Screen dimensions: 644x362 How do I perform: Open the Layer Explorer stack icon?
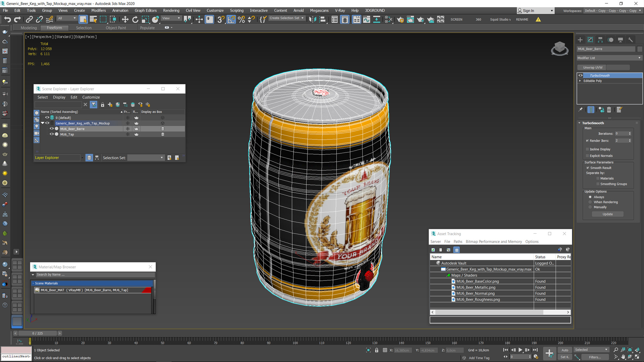(x=89, y=158)
